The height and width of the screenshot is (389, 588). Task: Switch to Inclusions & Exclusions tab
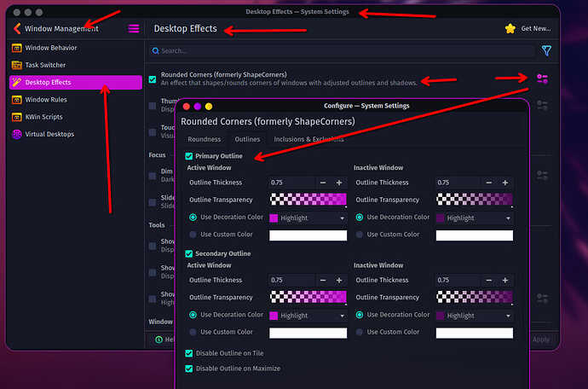coord(308,139)
